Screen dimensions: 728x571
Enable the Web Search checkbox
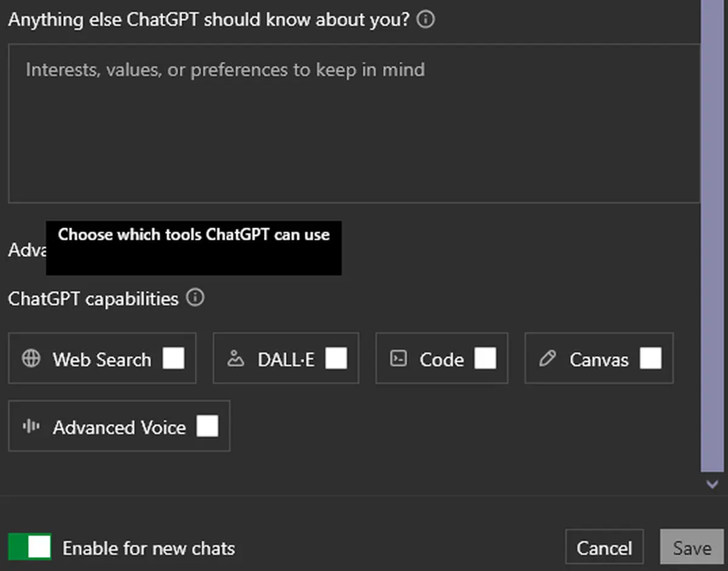[174, 359]
